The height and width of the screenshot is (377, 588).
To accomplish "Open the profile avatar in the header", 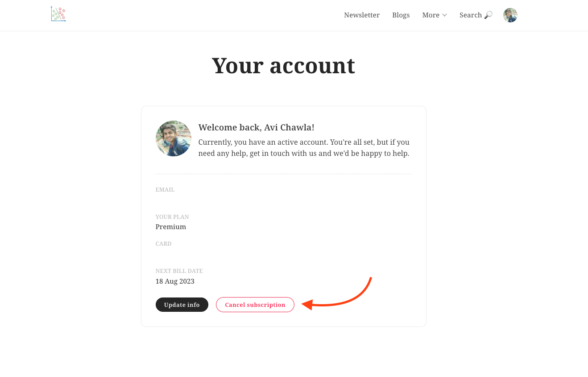I will coord(510,15).
